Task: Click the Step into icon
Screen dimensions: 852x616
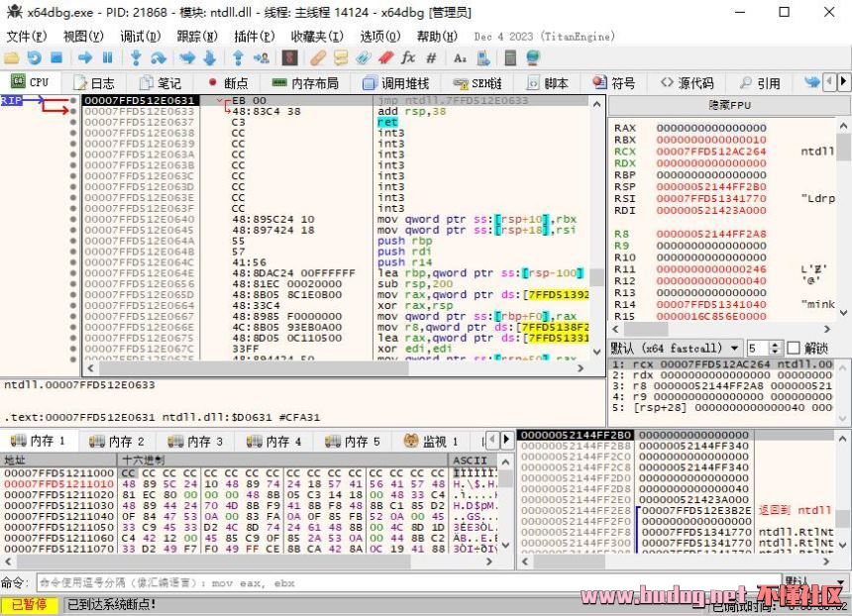Action: 136,58
